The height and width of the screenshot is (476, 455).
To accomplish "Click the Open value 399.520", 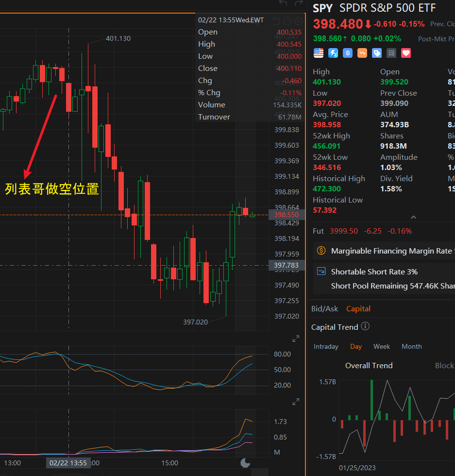I will coord(394,82).
